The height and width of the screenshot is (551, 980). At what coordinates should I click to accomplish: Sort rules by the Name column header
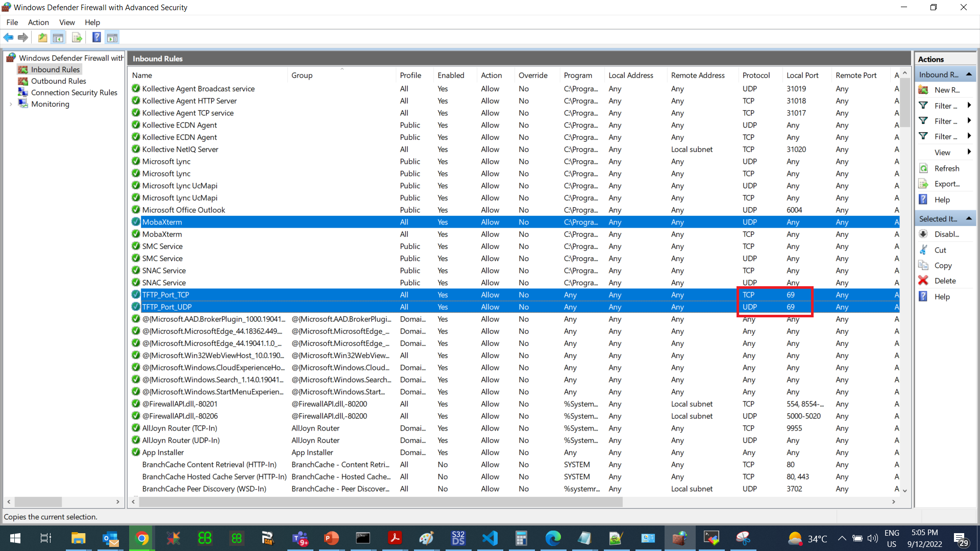(x=208, y=75)
